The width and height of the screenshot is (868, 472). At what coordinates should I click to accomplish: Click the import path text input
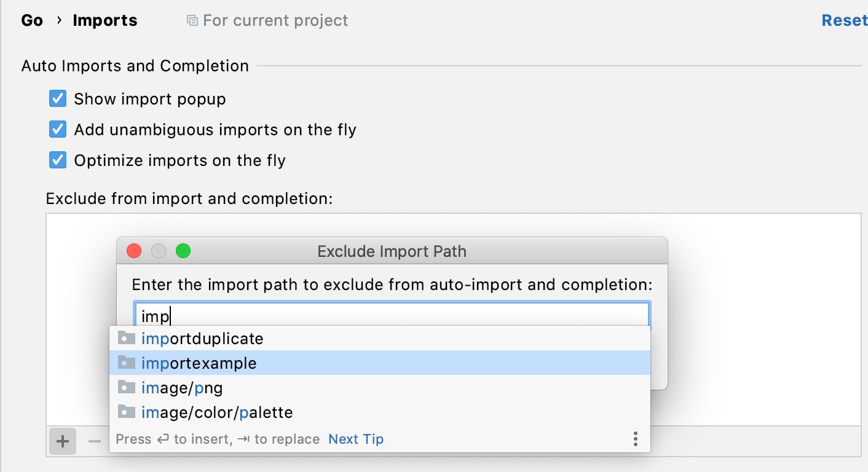[391, 315]
